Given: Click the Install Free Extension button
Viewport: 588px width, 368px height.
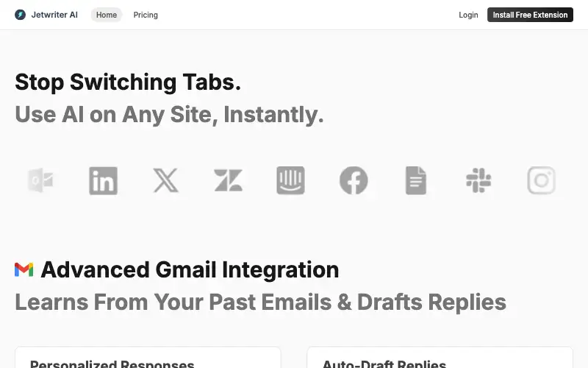Looking at the screenshot, I should point(530,15).
